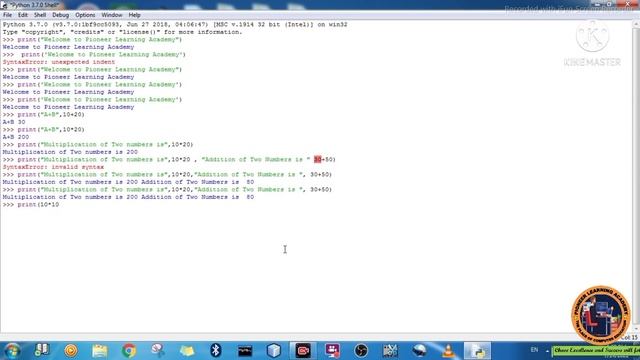Viewport: 640px width, 360px height.
Task: Click the 'Type "copyright"' information line
Action: [x=122, y=32]
